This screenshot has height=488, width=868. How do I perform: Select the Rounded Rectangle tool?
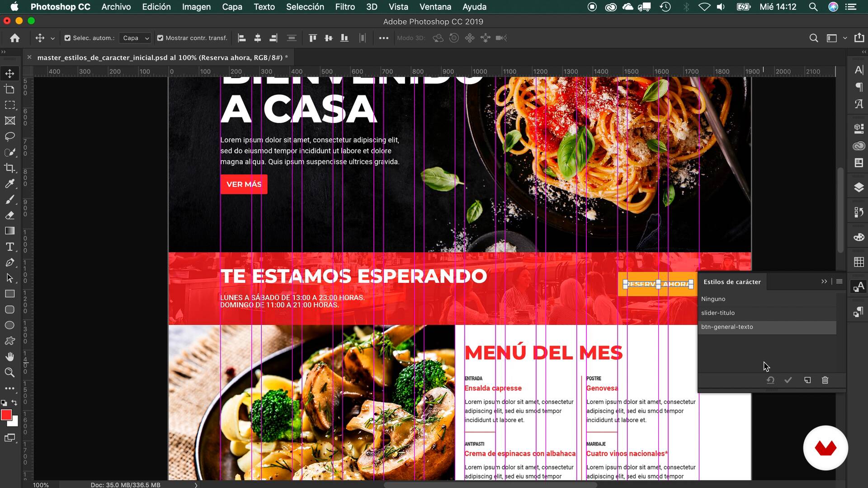tap(9, 310)
